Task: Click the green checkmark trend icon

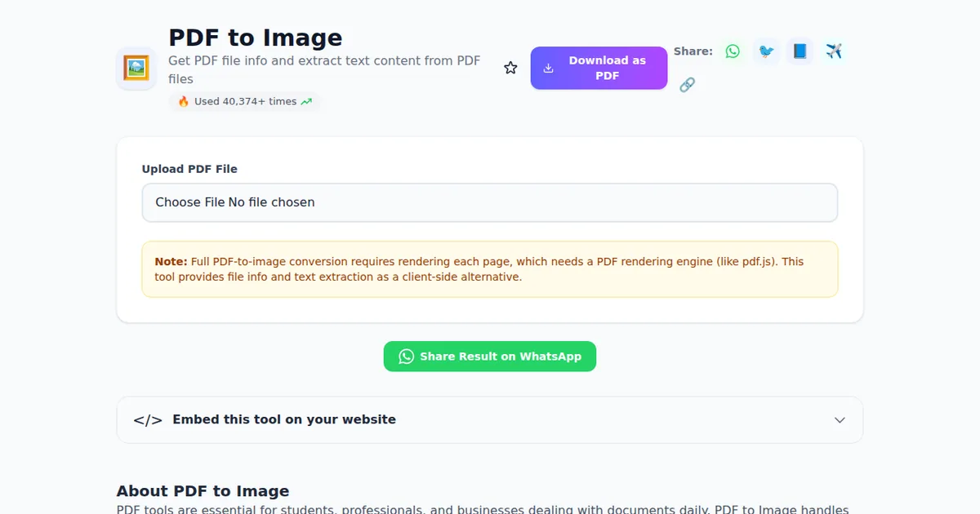Action: (306, 101)
